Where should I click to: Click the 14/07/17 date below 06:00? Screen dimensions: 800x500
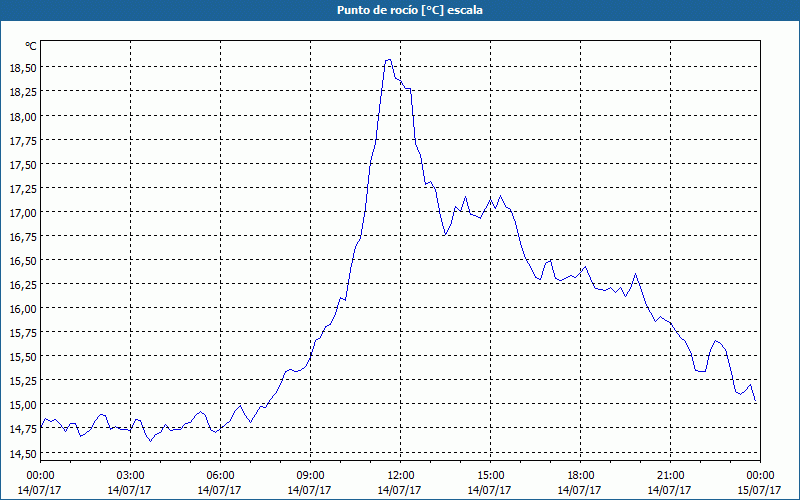[220, 490]
